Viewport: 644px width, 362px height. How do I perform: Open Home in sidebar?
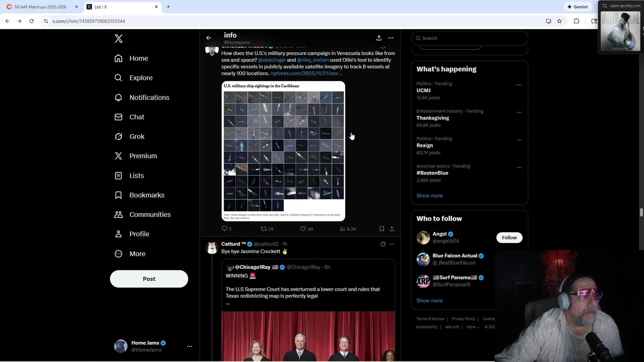[x=131, y=58]
